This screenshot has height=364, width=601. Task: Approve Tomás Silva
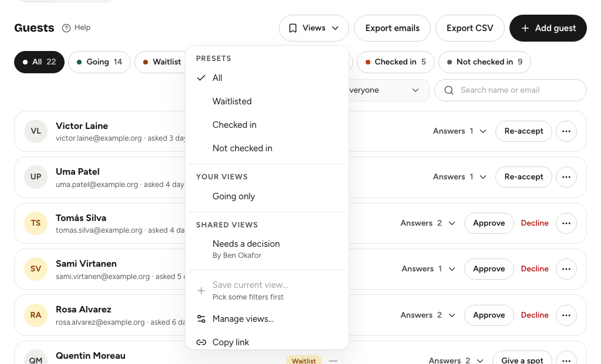tap(489, 223)
